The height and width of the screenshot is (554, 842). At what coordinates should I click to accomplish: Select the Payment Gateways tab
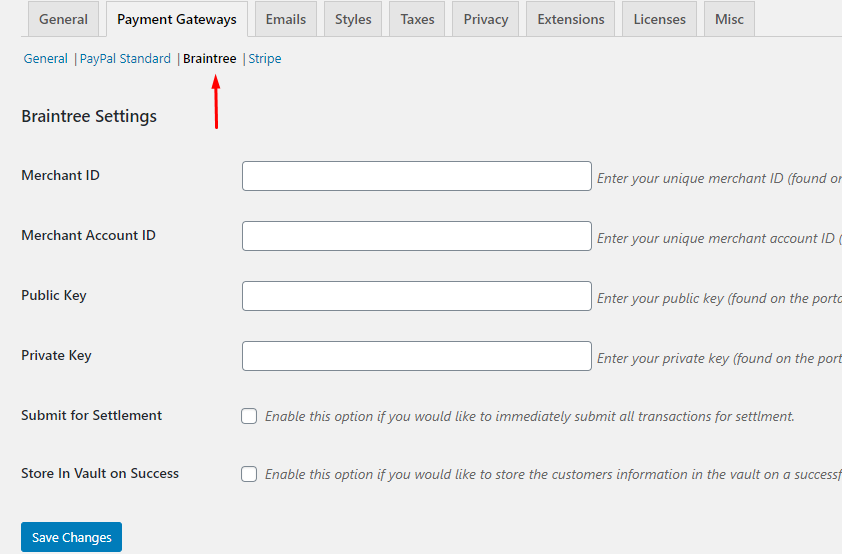pyautogui.click(x=177, y=19)
